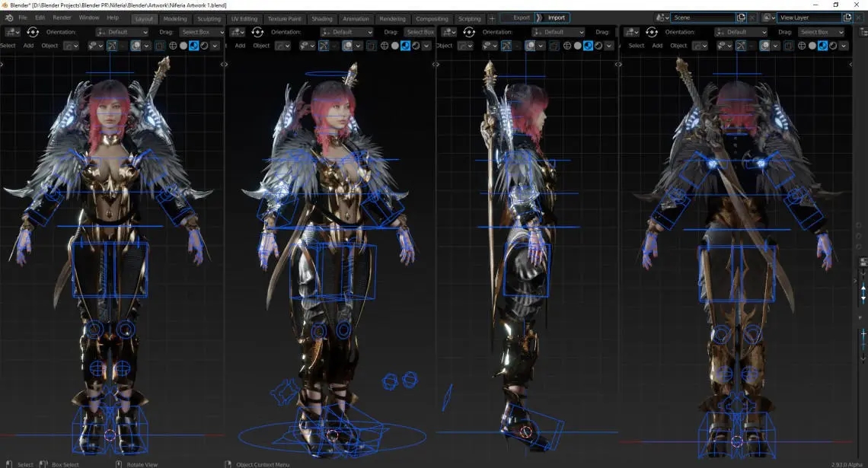Open the Edit menu
The image size is (868, 468).
(40, 18)
